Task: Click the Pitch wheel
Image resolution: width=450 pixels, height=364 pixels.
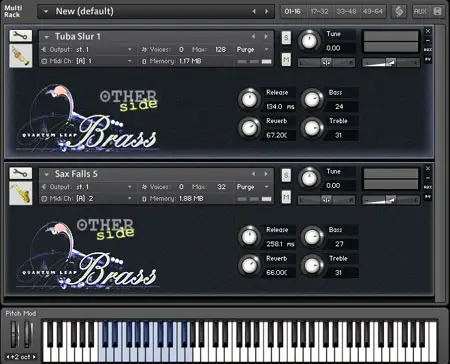Action: (x=14, y=334)
